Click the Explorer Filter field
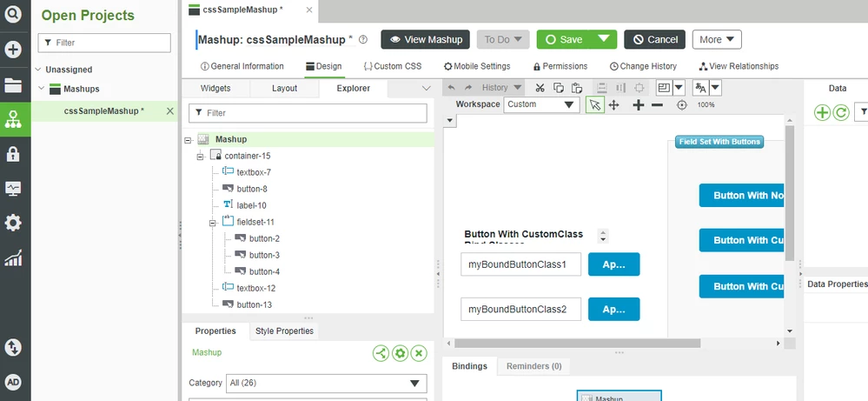 (308, 113)
